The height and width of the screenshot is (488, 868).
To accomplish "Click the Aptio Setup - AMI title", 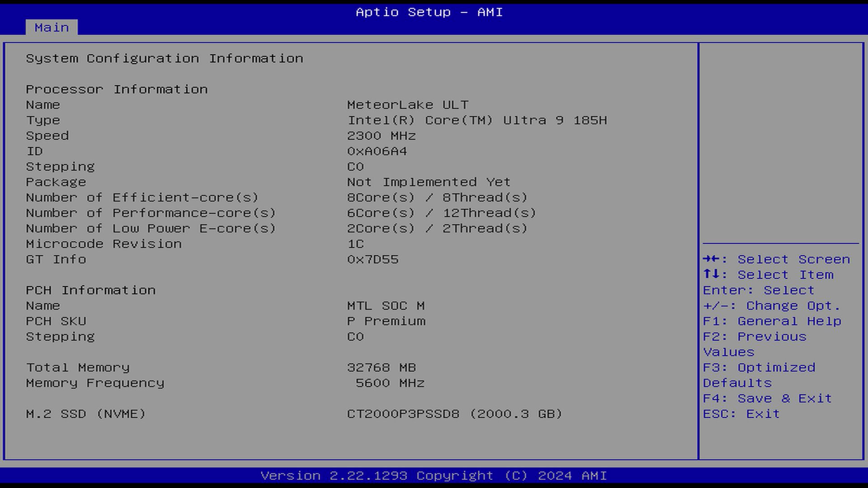I will tap(429, 12).
